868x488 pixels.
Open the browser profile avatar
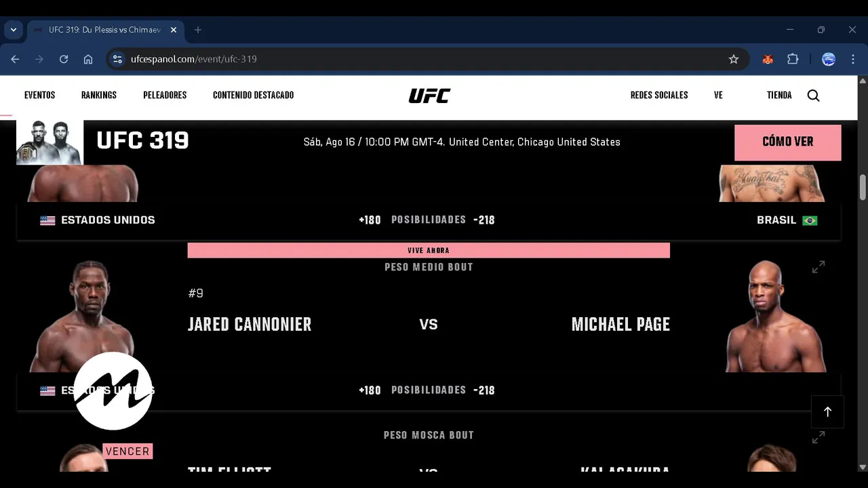(829, 59)
